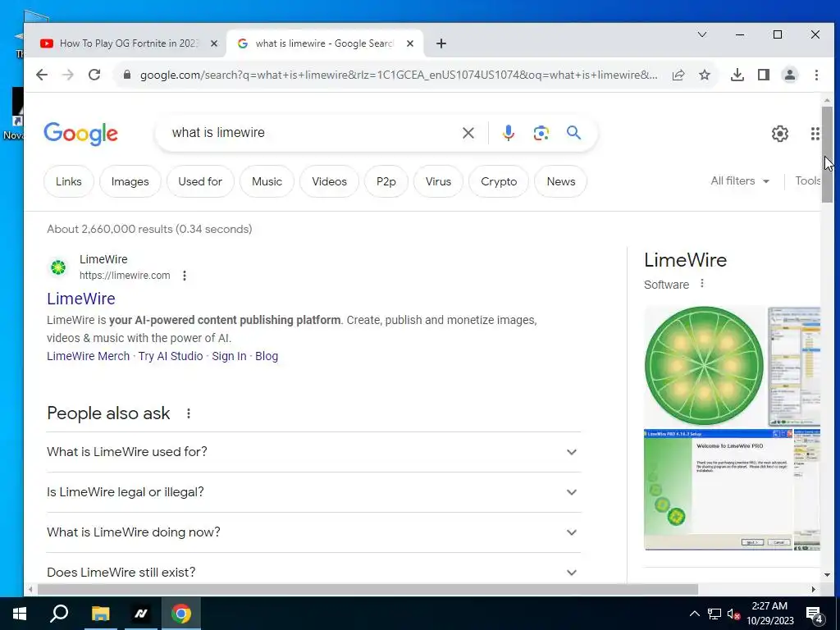Open search Tools
Viewport: 840px width, 630px height.
(x=807, y=181)
